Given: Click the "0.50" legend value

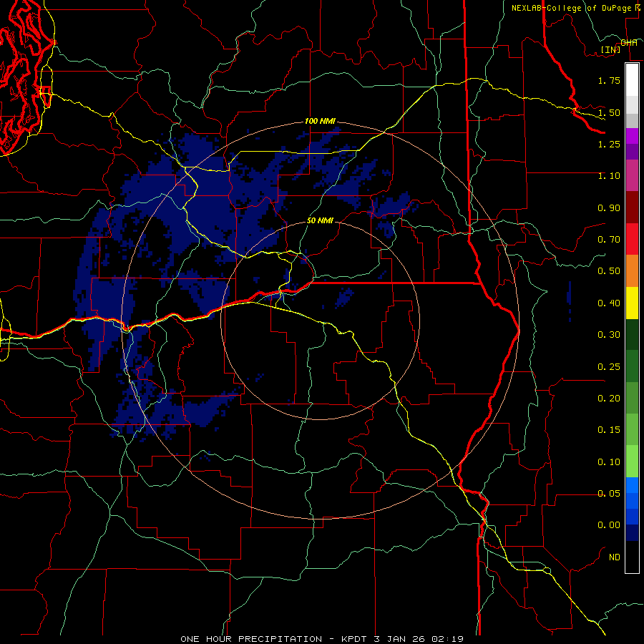Looking at the screenshot, I should (609, 271).
